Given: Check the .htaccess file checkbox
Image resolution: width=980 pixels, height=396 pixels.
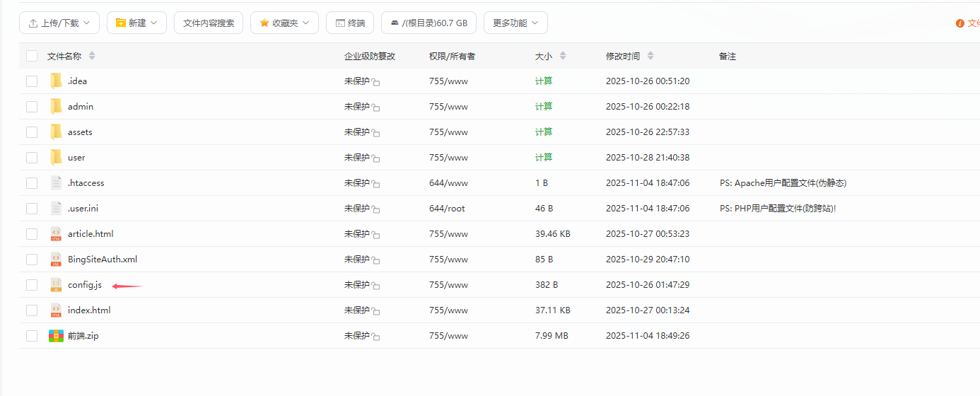Looking at the screenshot, I should 32,183.
